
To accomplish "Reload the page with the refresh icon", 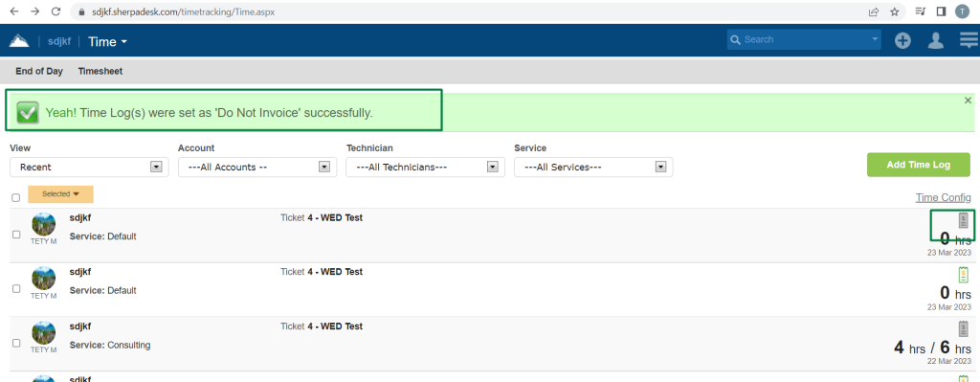I will tap(56, 11).
